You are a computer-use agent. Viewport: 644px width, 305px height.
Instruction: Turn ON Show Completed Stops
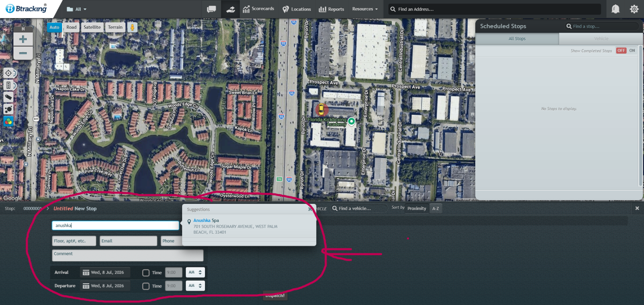point(632,51)
